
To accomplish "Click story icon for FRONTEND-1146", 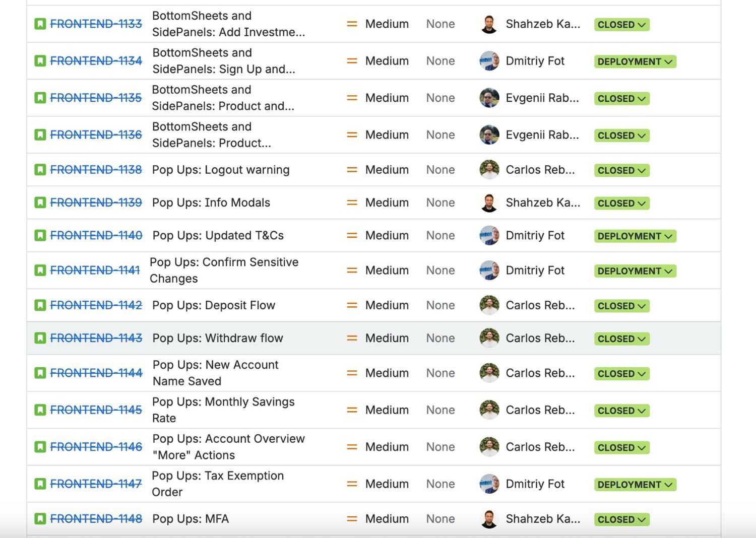I will coord(40,447).
